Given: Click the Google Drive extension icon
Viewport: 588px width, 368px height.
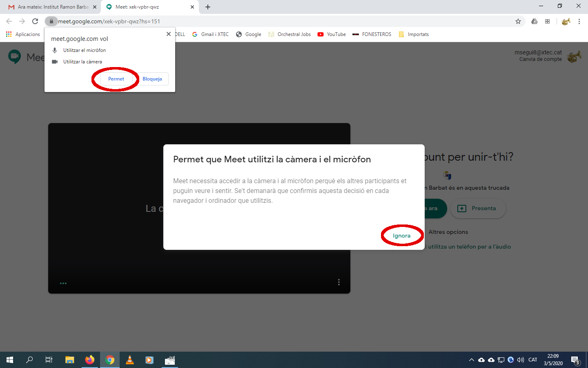Looking at the screenshot, I should (x=534, y=21).
